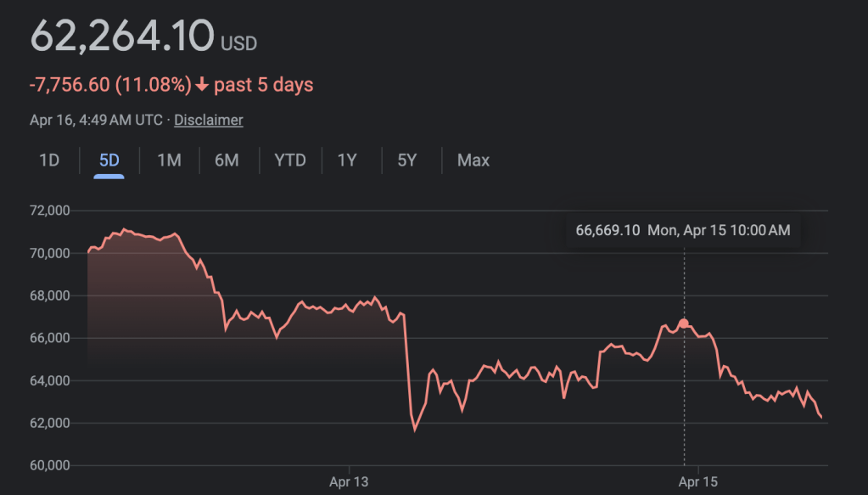Image resolution: width=868 pixels, height=495 pixels.
Task: Click the -7,756.60 (11.08%) change text
Action: pos(110,85)
